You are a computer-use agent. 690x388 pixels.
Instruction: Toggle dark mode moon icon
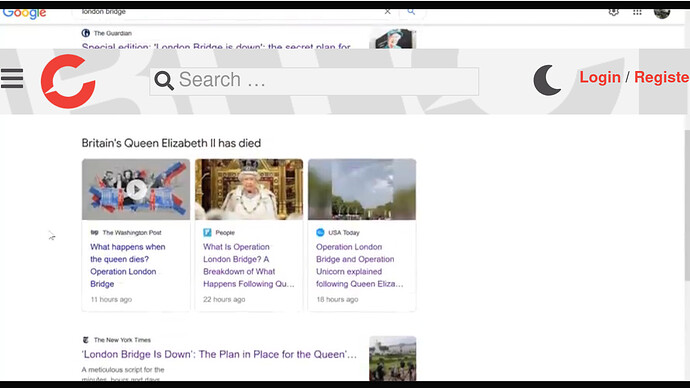pyautogui.click(x=547, y=80)
